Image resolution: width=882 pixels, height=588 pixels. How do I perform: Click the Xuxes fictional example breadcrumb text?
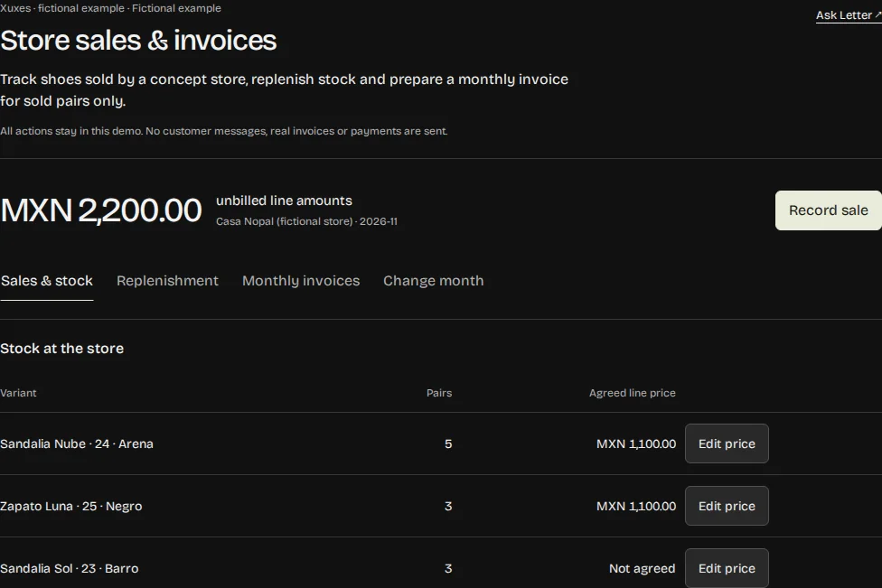[110, 8]
